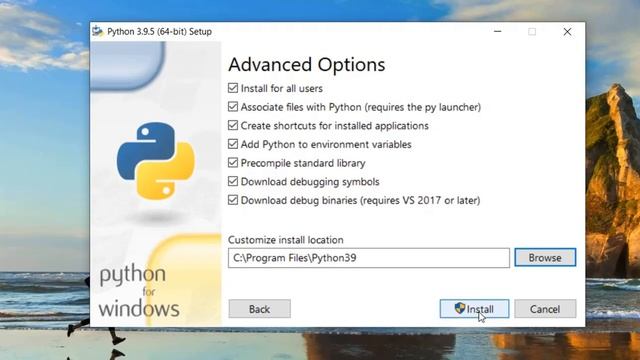Screen dimensions: 640x360
Task: Cancel the Python setup
Action: point(545,309)
